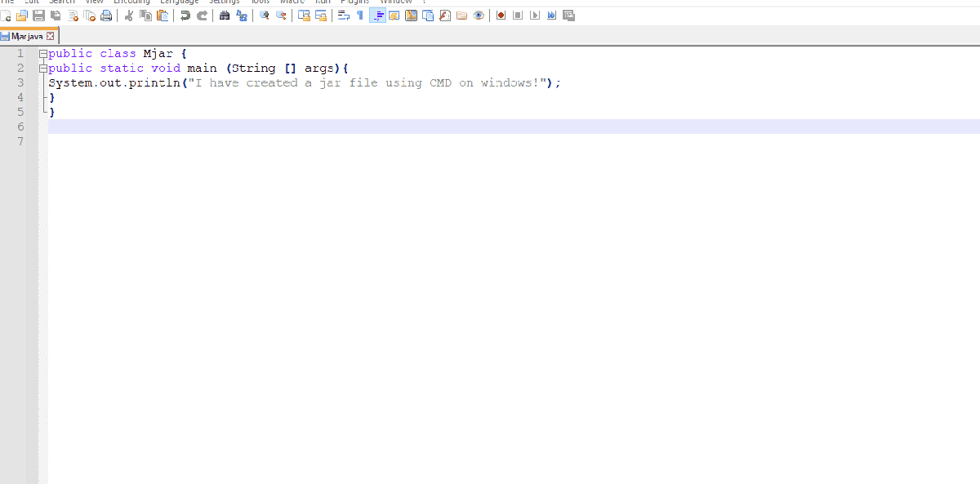The height and width of the screenshot is (484, 980).
Task: Collapse the Mjar class fold on line 1
Action: (x=42, y=53)
